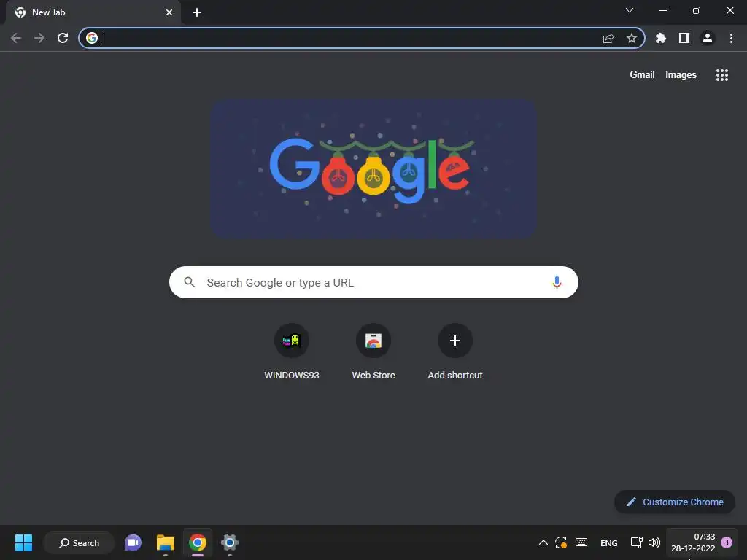The height and width of the screenshot is (560, 747).
Task: Open the Chrome profile icon
Action: [x=708, y=38]
